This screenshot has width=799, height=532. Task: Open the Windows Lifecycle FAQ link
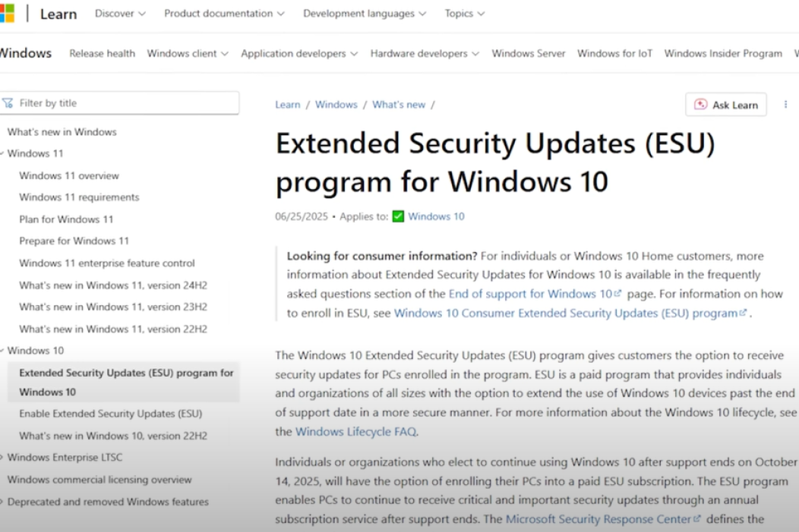(355, 432)
